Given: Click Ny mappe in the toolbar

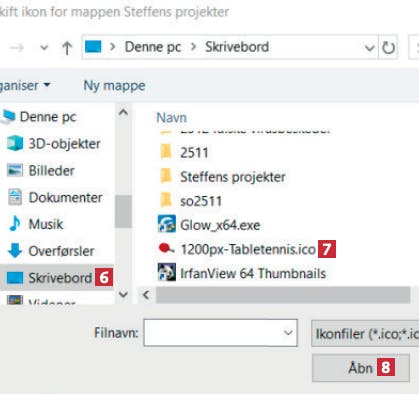Looking at the screenshot, I should (x=114, y=86).
